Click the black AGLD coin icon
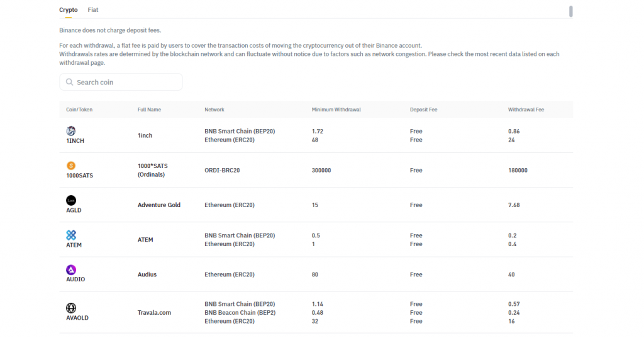Viewport: 644px width, 338px height. 71,200
